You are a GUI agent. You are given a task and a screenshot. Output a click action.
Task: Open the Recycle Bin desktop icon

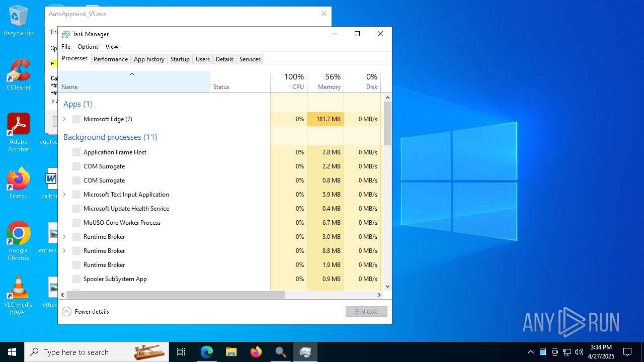click(x=19, y=21)
